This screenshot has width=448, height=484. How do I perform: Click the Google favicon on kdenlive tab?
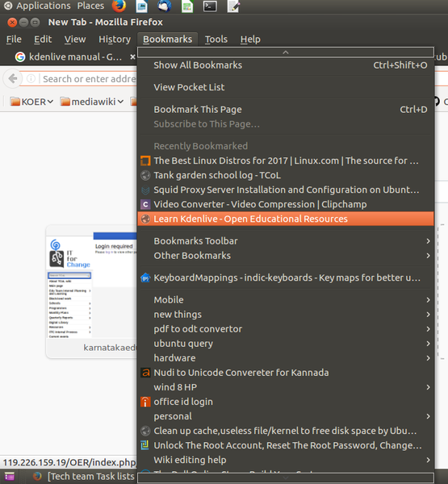coord(20,56)
